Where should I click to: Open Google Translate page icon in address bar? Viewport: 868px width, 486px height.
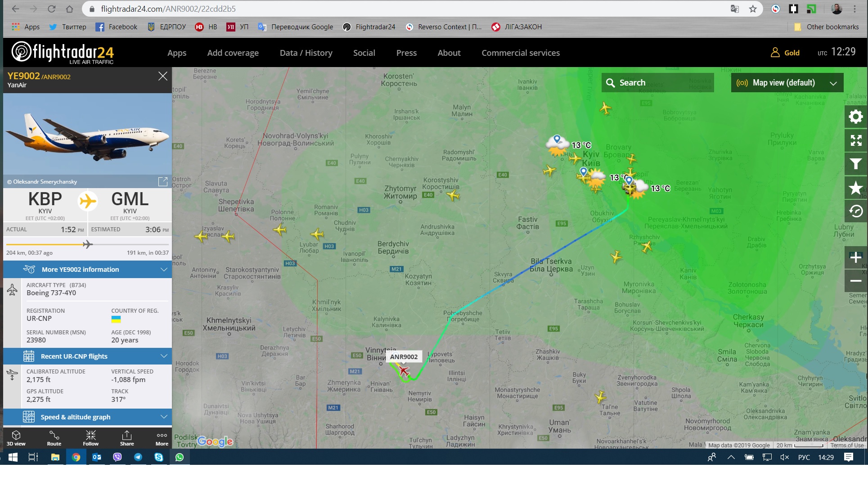point(735,9)
